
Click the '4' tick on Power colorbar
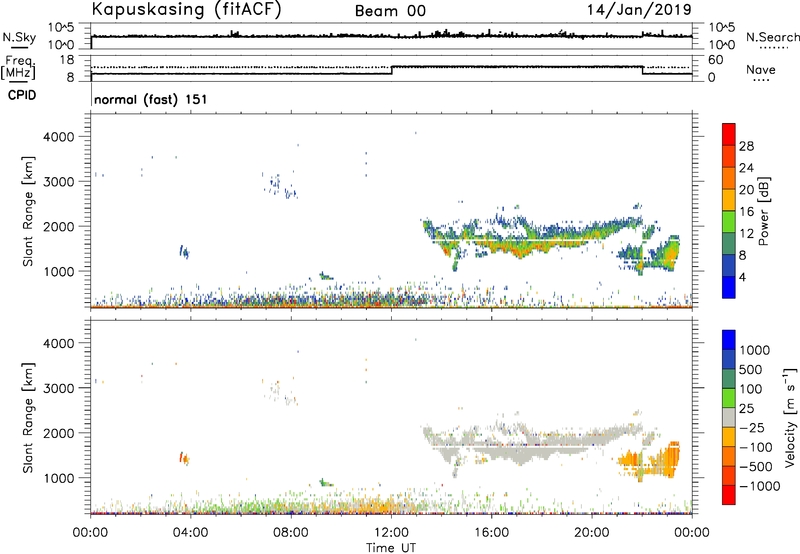point(742,277)
